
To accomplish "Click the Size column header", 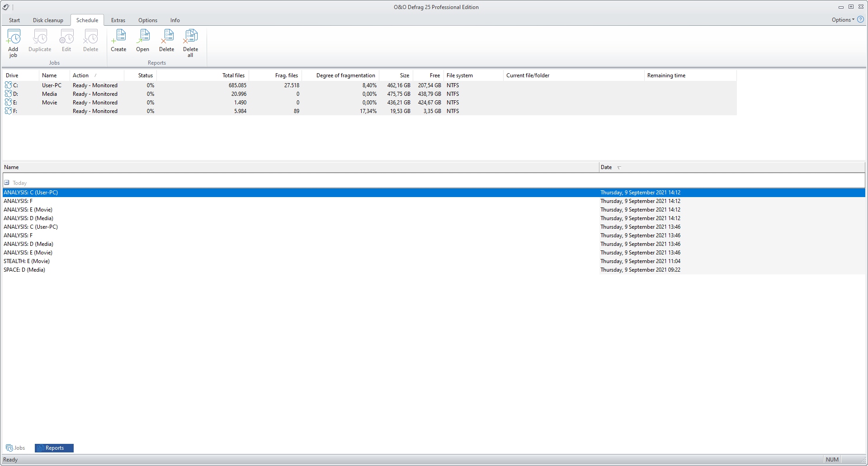I will click(396, 75).
